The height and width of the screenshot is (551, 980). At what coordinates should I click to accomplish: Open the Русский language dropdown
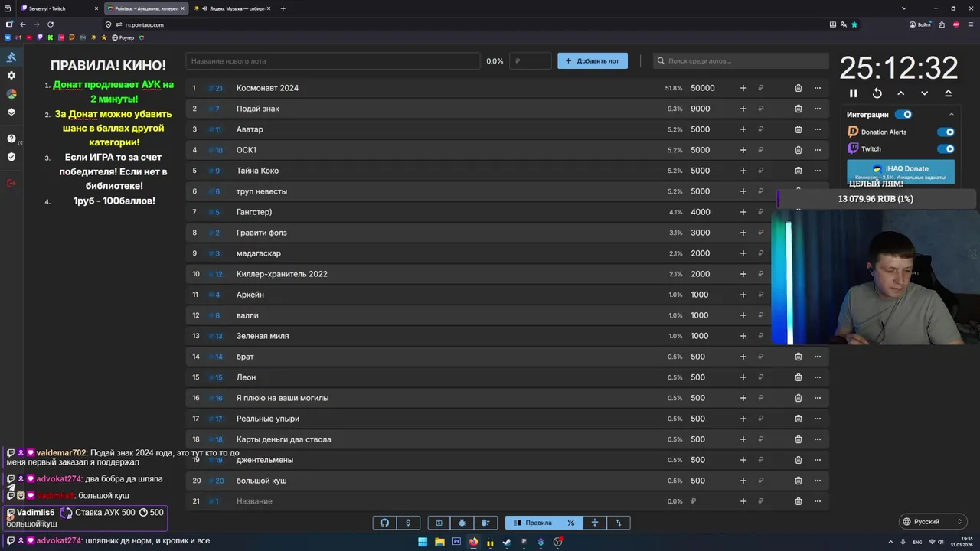[x=933, y=522]
